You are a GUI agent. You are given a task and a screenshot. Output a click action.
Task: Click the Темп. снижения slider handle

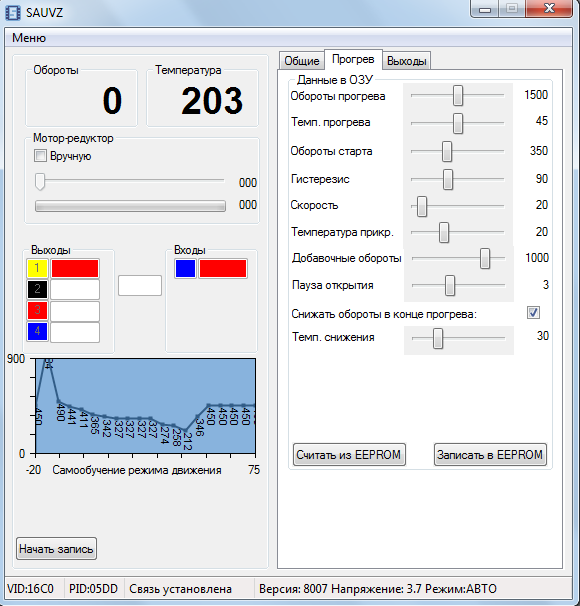coord(437,339)
